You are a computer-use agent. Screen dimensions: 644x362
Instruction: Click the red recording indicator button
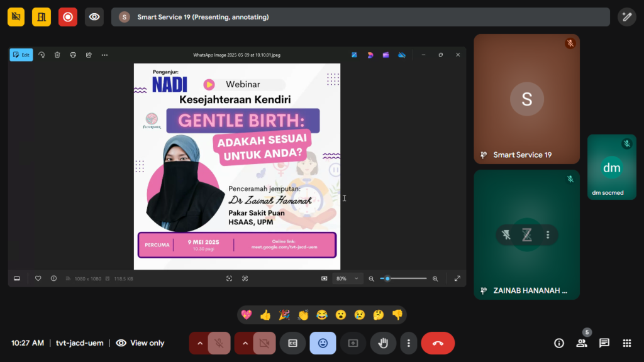click(68, 17)
